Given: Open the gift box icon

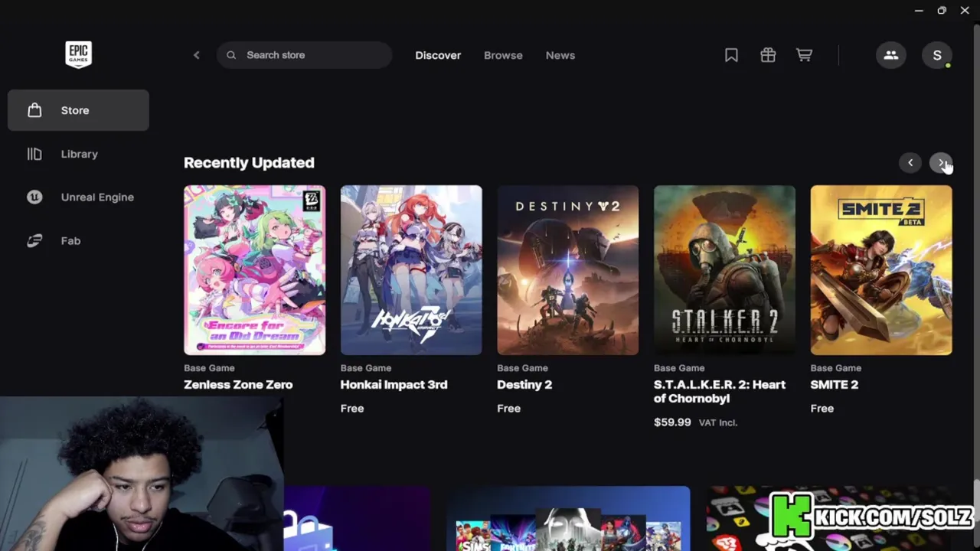Looking at the screenshot, I should 768,55.
